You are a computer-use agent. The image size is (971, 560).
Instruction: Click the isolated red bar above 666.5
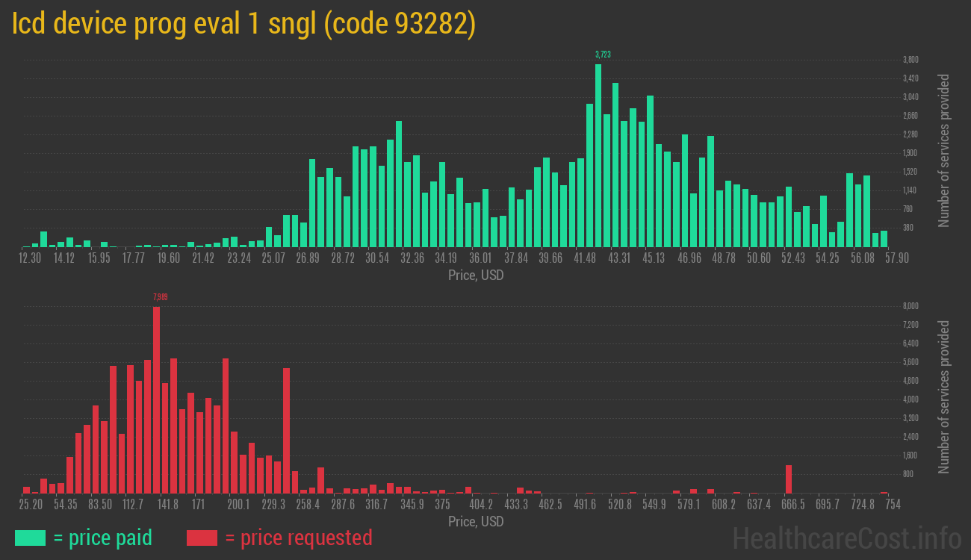click(x=788, y=479)
